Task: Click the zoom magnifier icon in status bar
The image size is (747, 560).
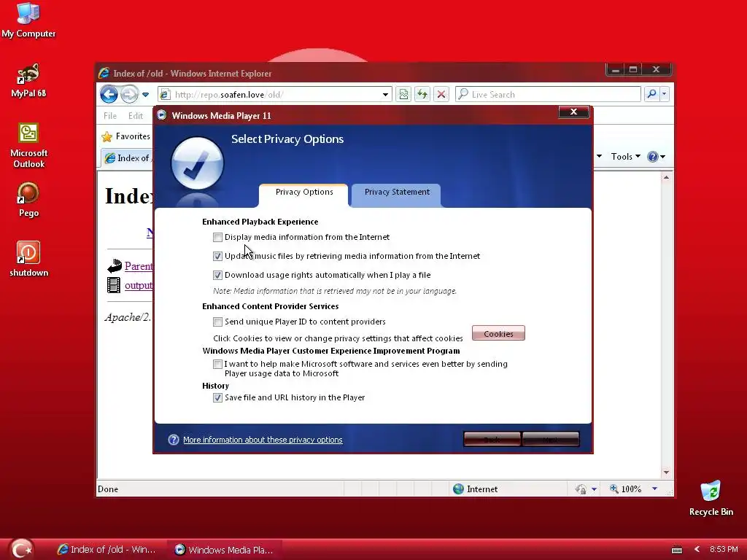Action: pyautogui.click(x=614, y=489)
